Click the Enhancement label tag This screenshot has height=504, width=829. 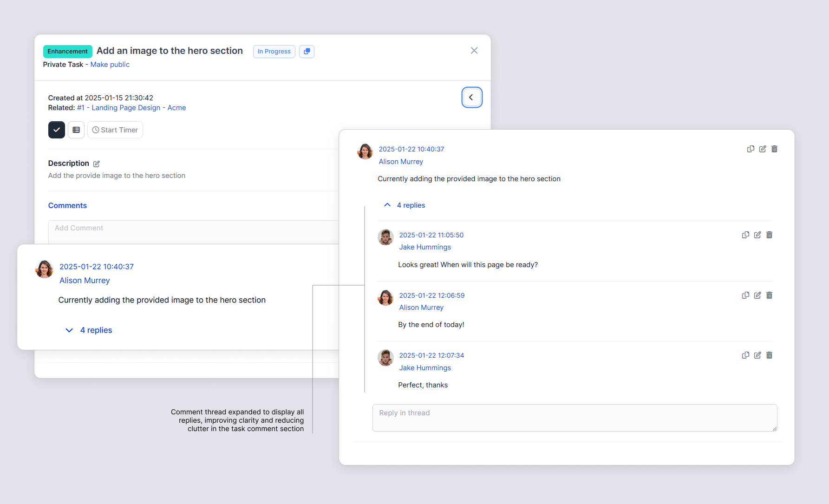coord(67,51)
